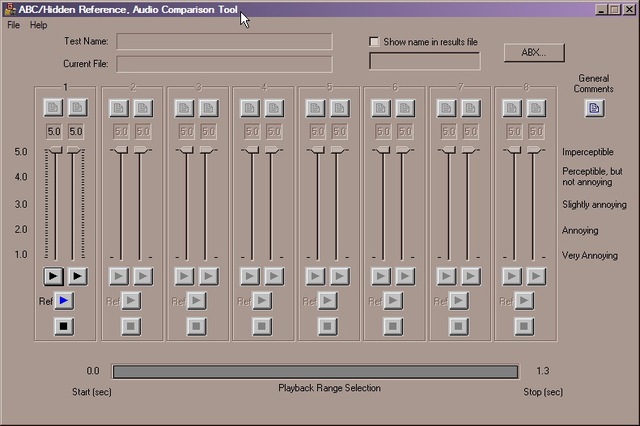Click the General Comments note icon
This screenshot has height=426, width=640.
(594, 108)
